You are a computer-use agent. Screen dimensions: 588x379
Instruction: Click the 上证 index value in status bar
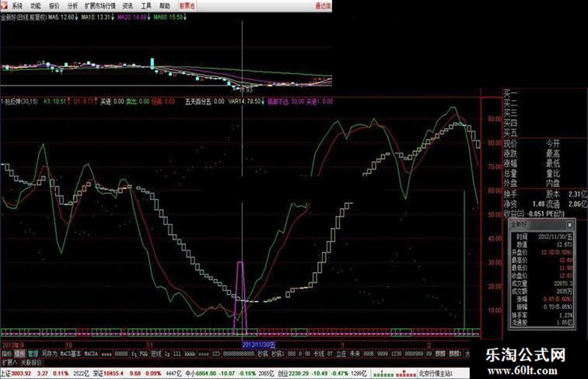pyautogui.click(x=20, y=374)
